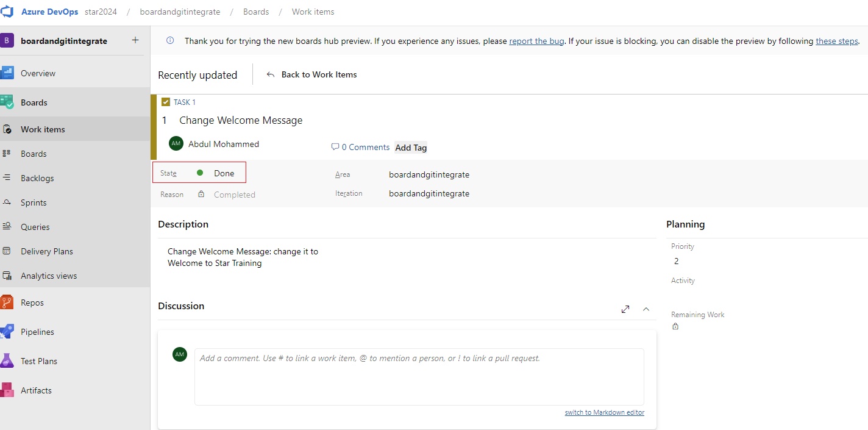Screen dimensions: 868x430
Task: Click the Azure DevOps logo icon
Action: [x=7, y=12]
